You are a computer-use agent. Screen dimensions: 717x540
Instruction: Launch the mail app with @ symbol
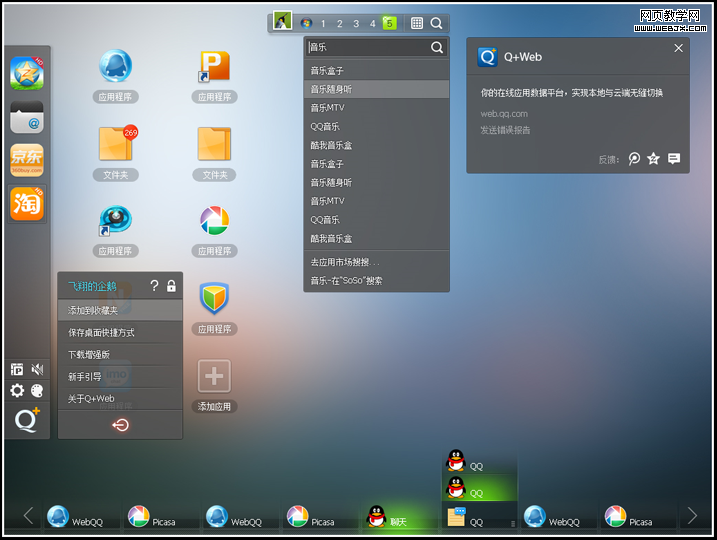coord(27,117)
